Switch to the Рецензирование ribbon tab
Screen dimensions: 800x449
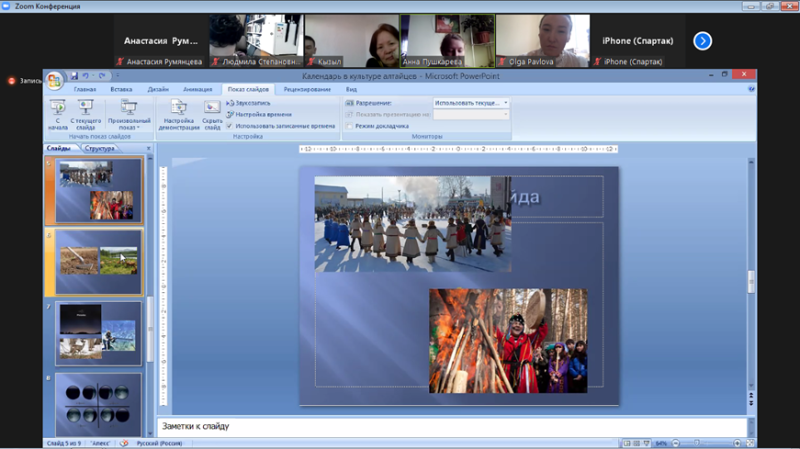pos(307,89)
